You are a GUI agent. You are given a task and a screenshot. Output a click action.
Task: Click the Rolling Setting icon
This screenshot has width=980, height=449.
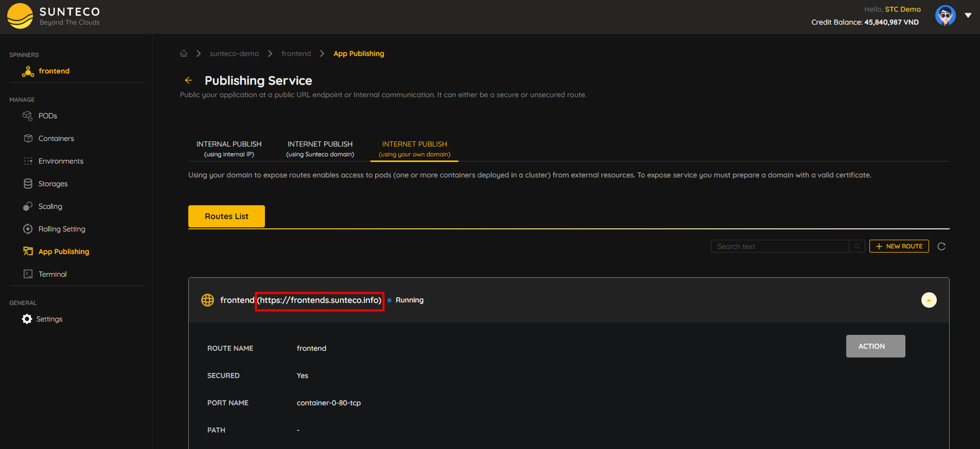28,229
